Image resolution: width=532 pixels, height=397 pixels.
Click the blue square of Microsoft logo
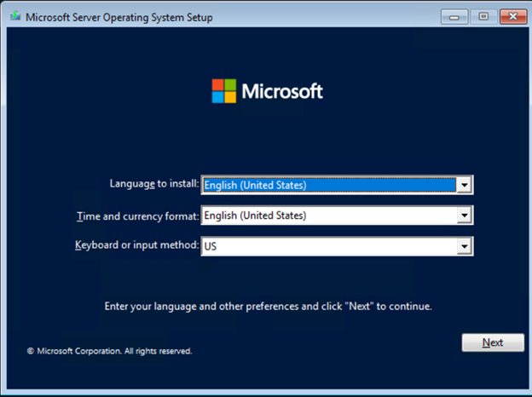click(218, 97)
